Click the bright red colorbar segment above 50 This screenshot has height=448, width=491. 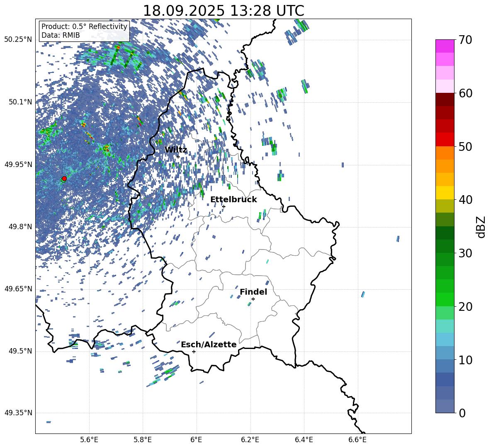[x=445, y=140]
